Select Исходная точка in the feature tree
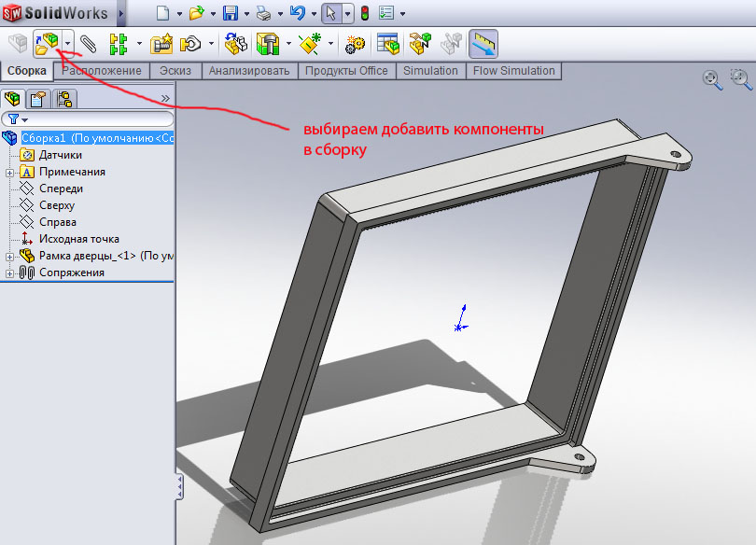Image resolution: width=756 pixels, height=545 pixels. coord(78,239)
